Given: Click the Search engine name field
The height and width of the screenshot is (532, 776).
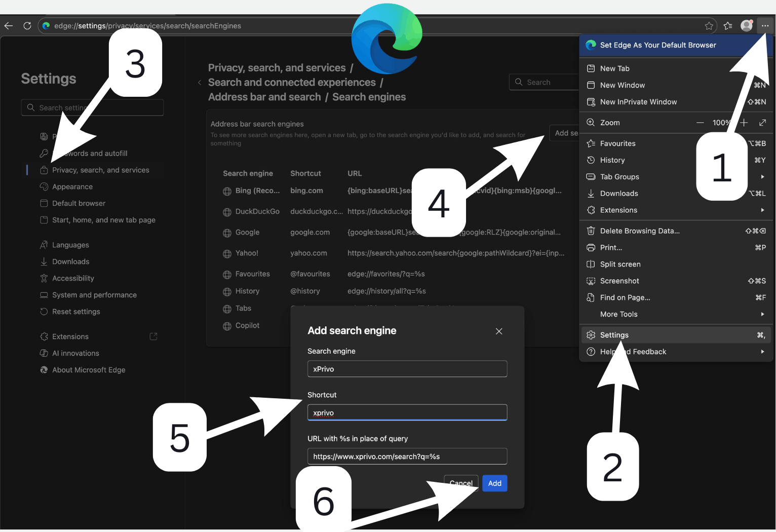Looking at the screenshot, I should [x=407, y=369].
